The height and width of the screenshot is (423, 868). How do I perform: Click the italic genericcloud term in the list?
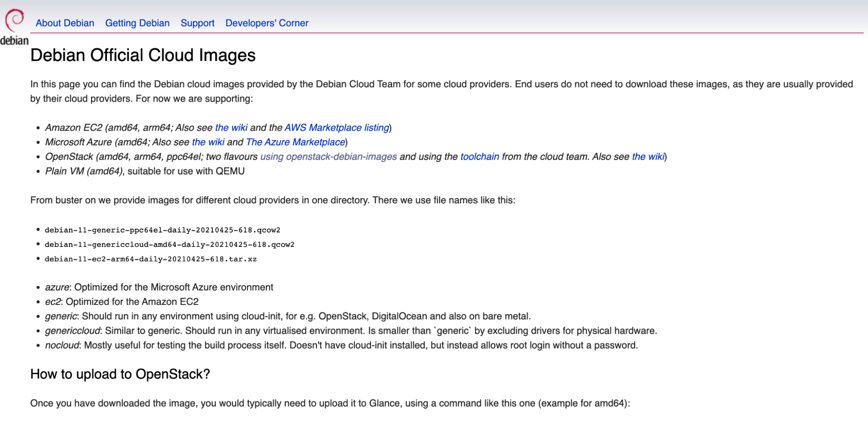pyautogui.click(x=73, y=331)
